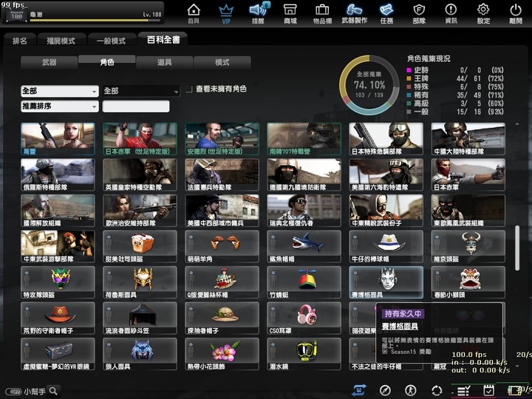Click the 小幫手 magnifier search icon
The image size is (532, 399).
[x=54, y=391]
